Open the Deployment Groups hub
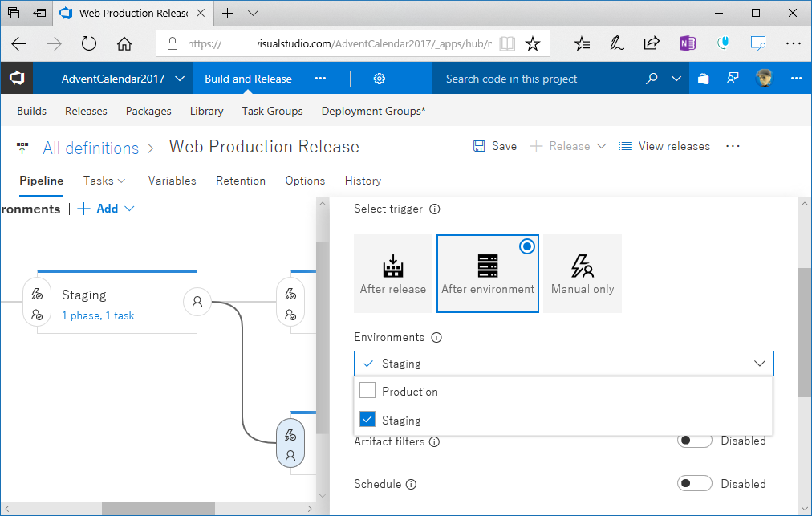 pos(373,111)
